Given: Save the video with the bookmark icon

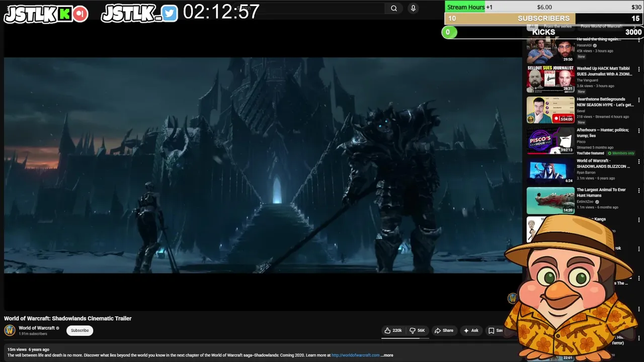Looking at the screenshot, I should click(x=496, y=330).
